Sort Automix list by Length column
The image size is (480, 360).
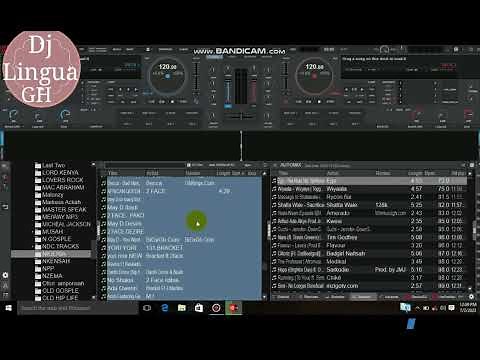tap(415, 173)
